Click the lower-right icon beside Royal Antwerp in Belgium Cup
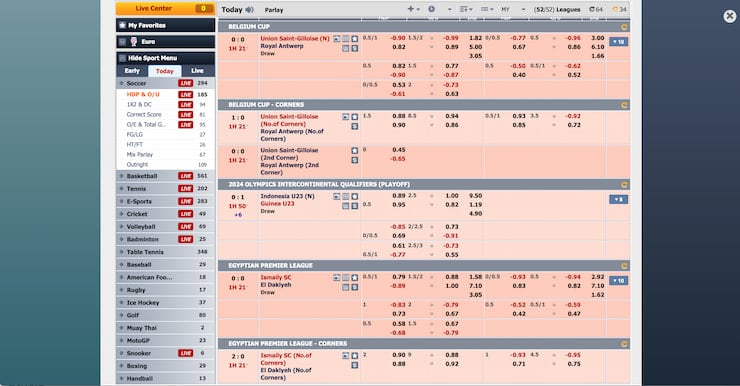740x386 pixels. coord(354,48)
